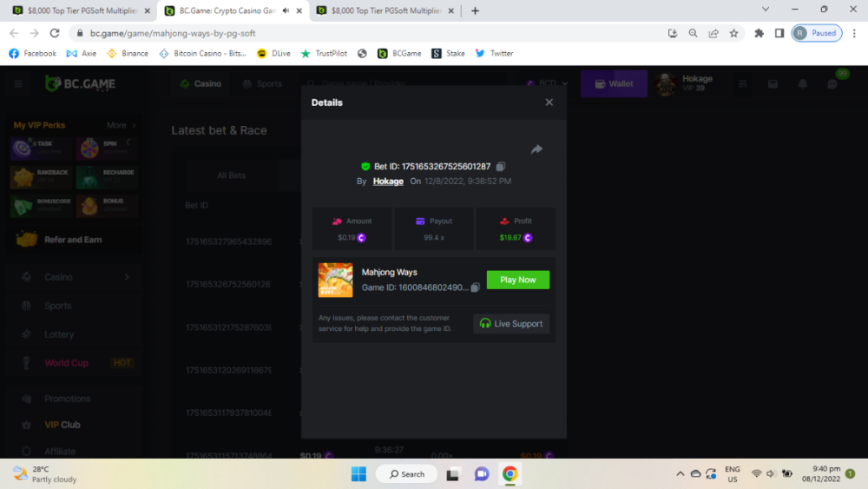Expand the Casino sidebar submenu arrow

127,277
